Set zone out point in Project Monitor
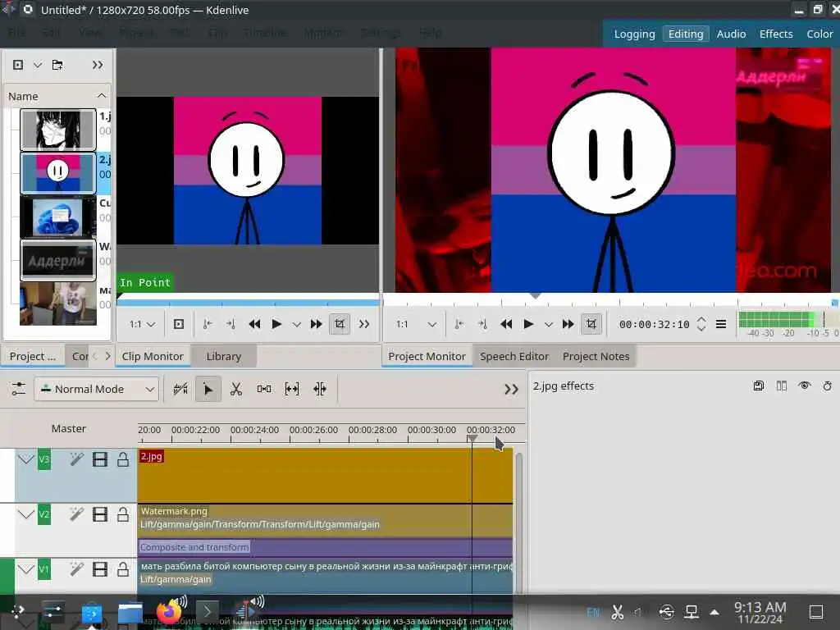This screenshot has height=630, width=840. (x=482, y=324)
